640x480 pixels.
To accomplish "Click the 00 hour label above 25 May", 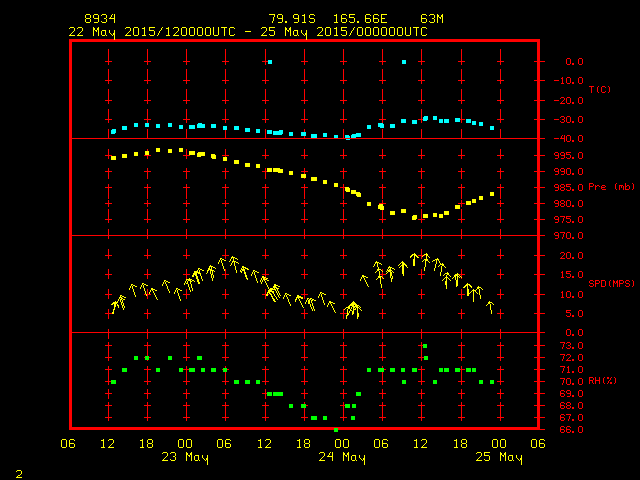I will (499, 444).
